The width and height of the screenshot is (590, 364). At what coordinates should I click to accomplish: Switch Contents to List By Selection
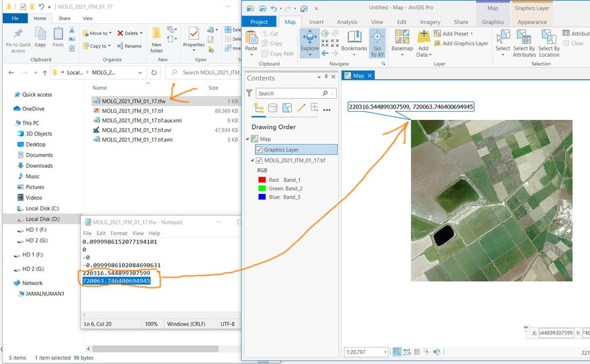click(x=287, y=108)
